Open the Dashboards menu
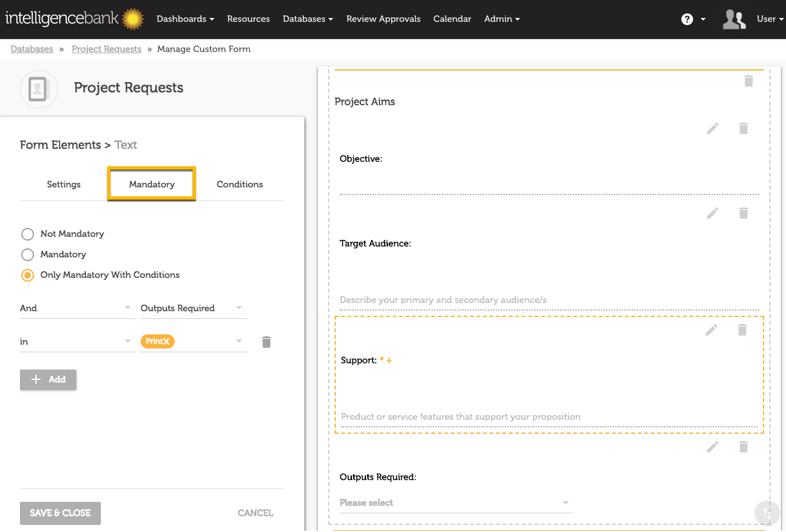 185,19
